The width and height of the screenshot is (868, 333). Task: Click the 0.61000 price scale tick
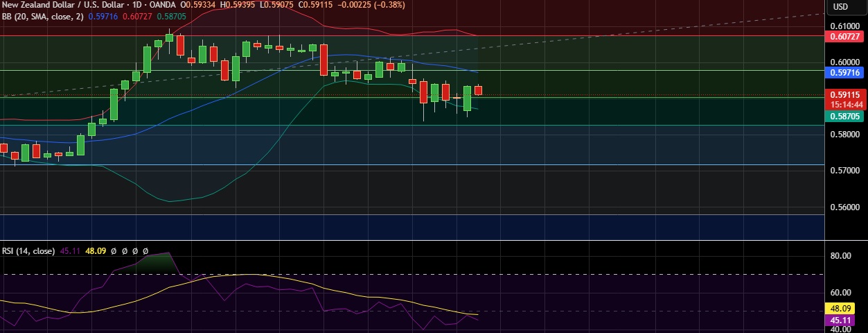845,25
